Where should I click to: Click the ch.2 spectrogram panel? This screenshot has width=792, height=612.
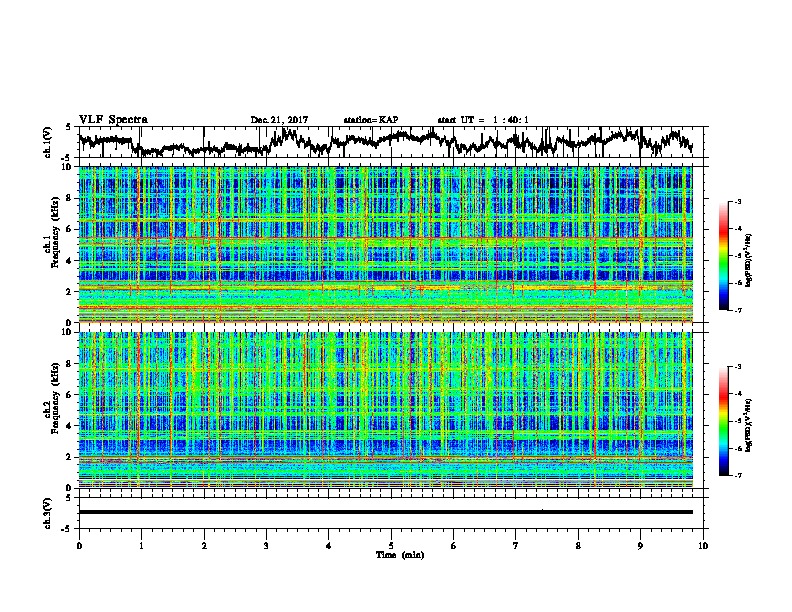pyautogui.click(x=385, y=410)
